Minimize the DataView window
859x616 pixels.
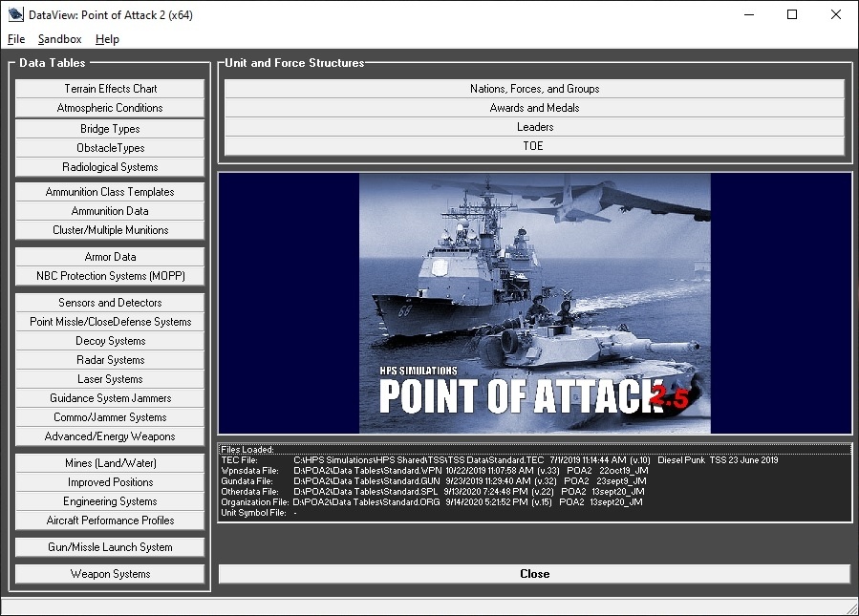(749, 14)
